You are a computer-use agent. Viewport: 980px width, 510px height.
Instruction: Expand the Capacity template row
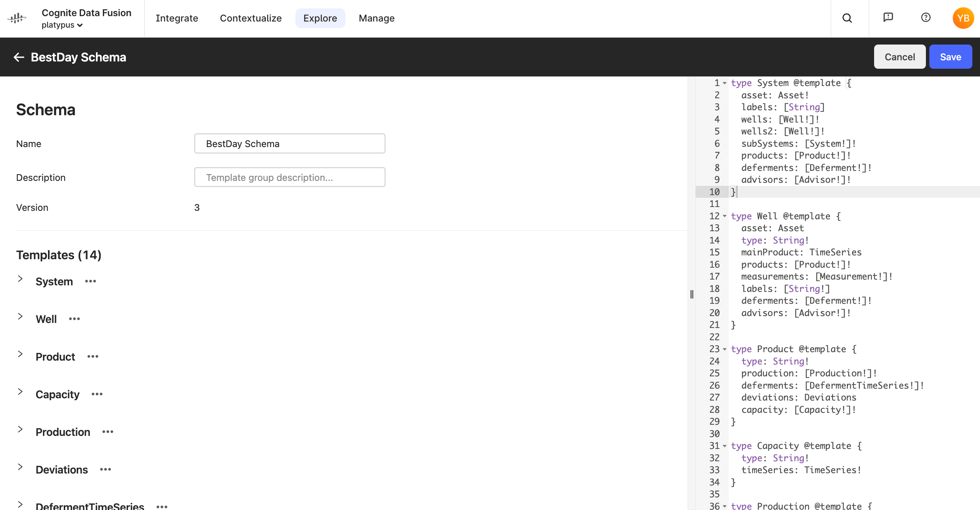(20, 392)
